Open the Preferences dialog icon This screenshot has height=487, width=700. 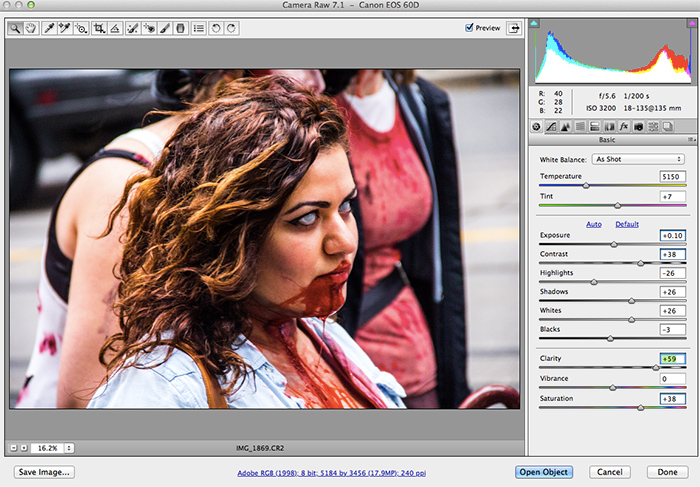tap(199, 29)
